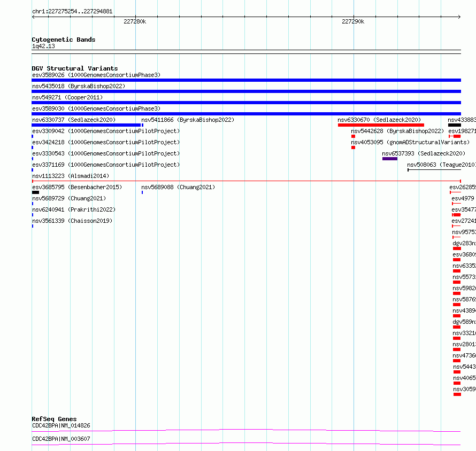Screen dimensions: 476x451
Task: Click the long red bar for nsv6330670
Action: point(381,125)
